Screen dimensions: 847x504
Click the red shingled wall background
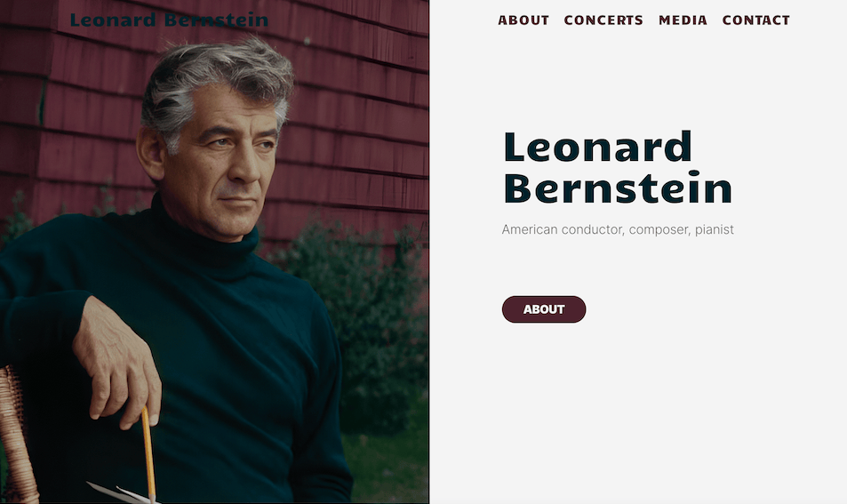point(351,108)
